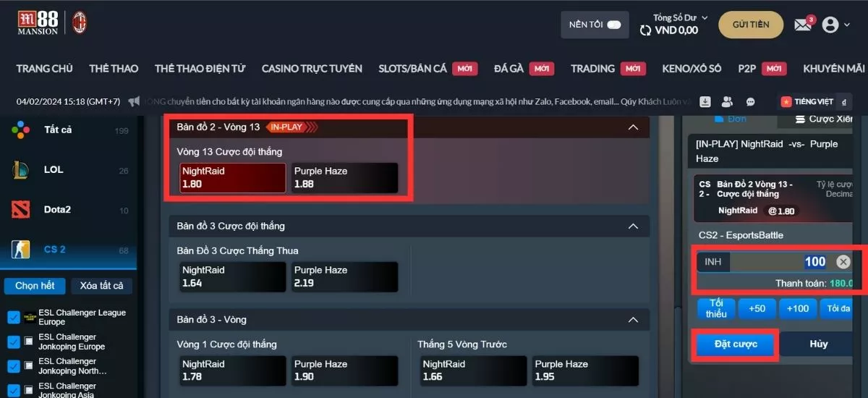This screenshot has height=398, width=868.
Task: Click the Xóa tất cả button
Action: pos(101,286)
